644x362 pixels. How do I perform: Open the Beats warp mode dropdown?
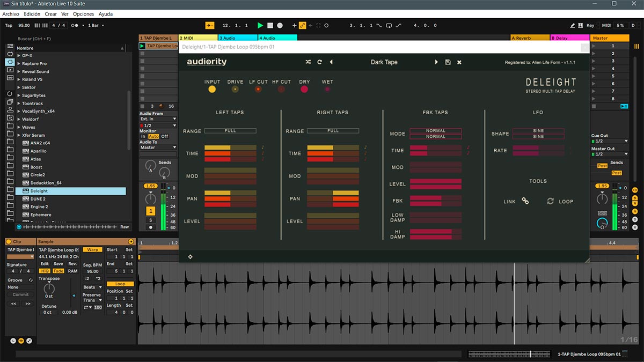pyautogui.click(x=92, y=287)
